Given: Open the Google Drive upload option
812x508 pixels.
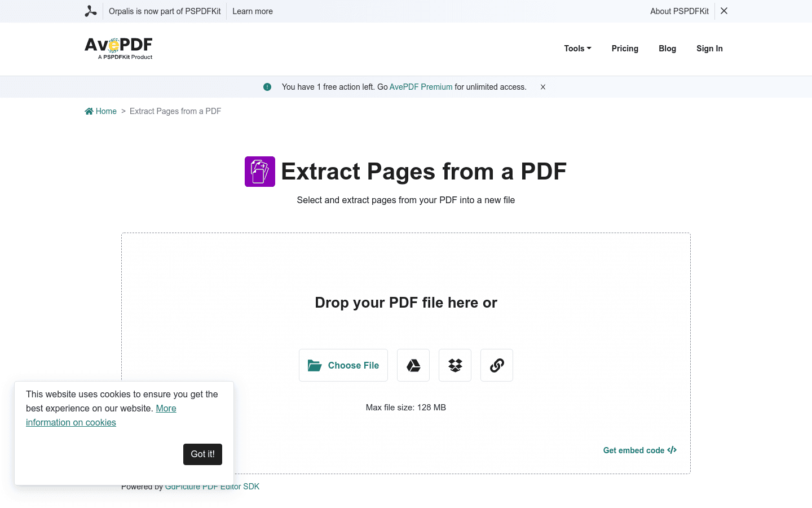Looking at the screenshot, I should click(x=413, y=365).
